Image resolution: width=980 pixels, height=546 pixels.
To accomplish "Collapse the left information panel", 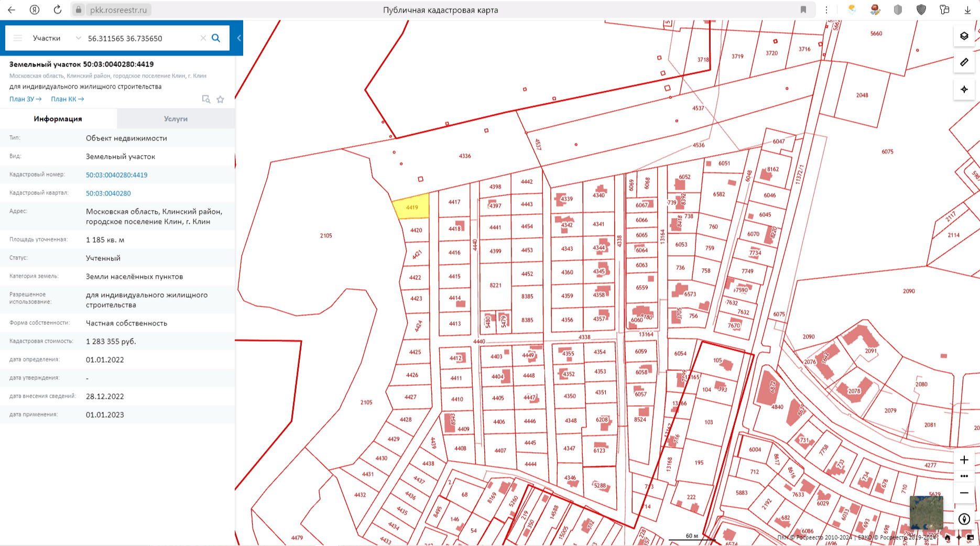I will 239,38.
